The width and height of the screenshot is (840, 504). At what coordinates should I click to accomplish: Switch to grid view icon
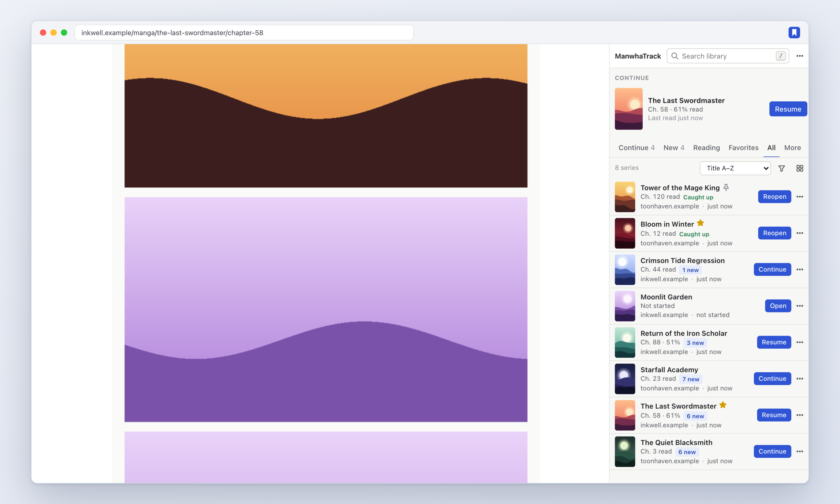(x=800, y=169)
